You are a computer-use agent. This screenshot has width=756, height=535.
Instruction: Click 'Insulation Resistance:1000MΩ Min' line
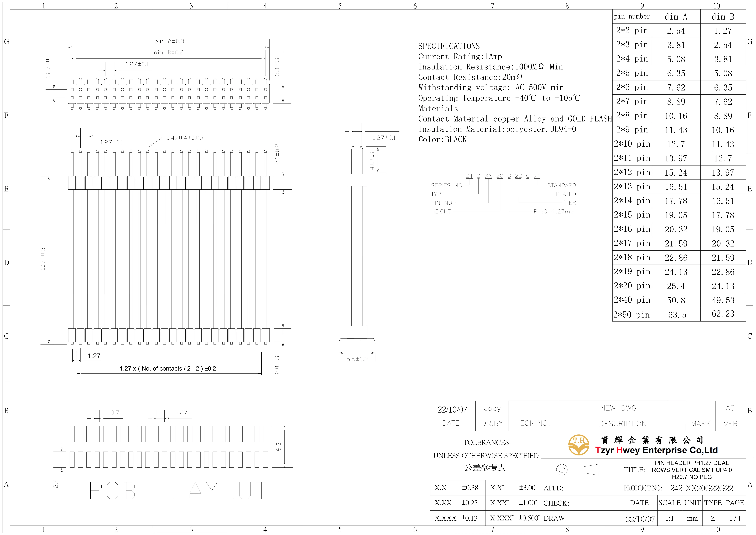[491, 67]
